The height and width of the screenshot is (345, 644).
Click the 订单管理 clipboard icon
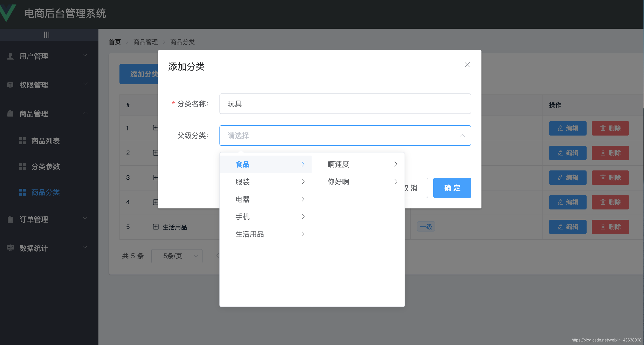10,219
